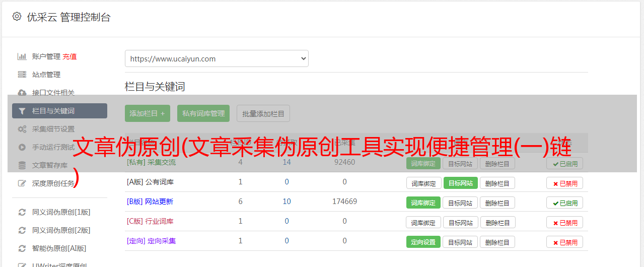Image resolution: width=644 pixels, height=267 pixels.
Task: Click the server icon for 站点管理
Action: [22, 75]
